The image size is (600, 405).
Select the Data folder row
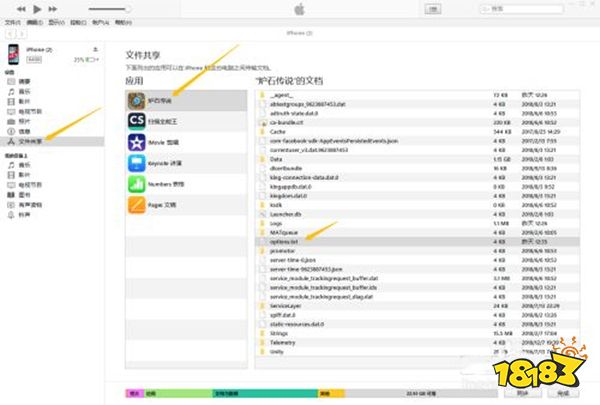pos(417,159)
